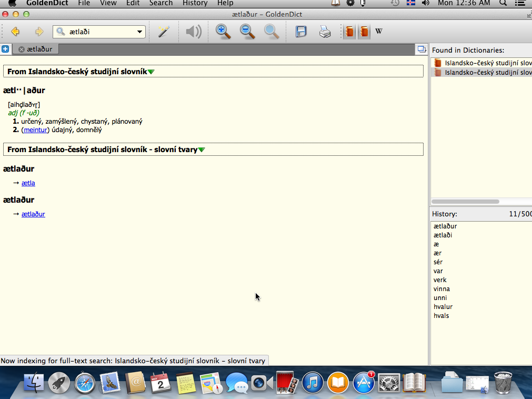The image size is (532, 399).
Task: Collapse the slovní tvary dictionary article
Action: pos(202,150)
